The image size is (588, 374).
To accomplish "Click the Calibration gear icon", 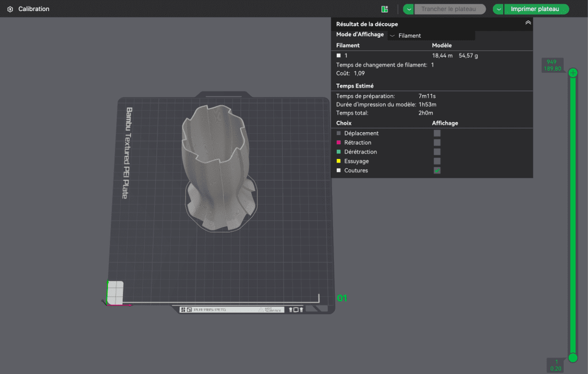I will pyautogui.click(x=10, y=9).
